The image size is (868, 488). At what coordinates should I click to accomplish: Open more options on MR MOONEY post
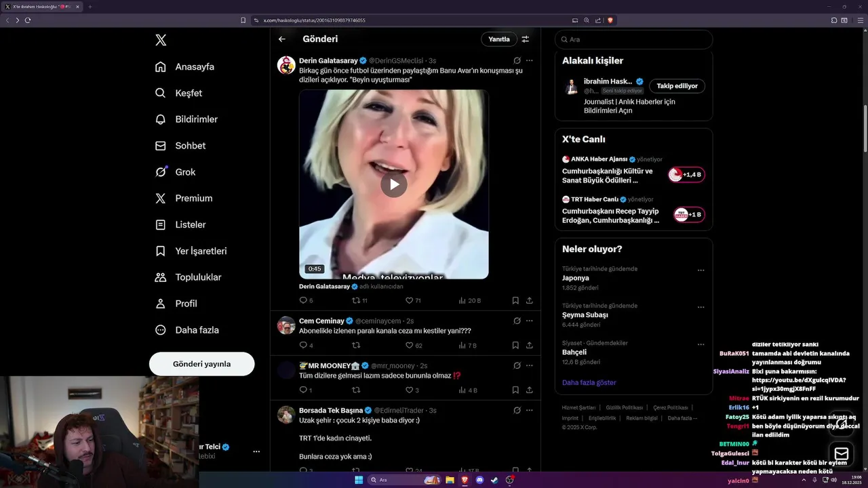point(530,365)
